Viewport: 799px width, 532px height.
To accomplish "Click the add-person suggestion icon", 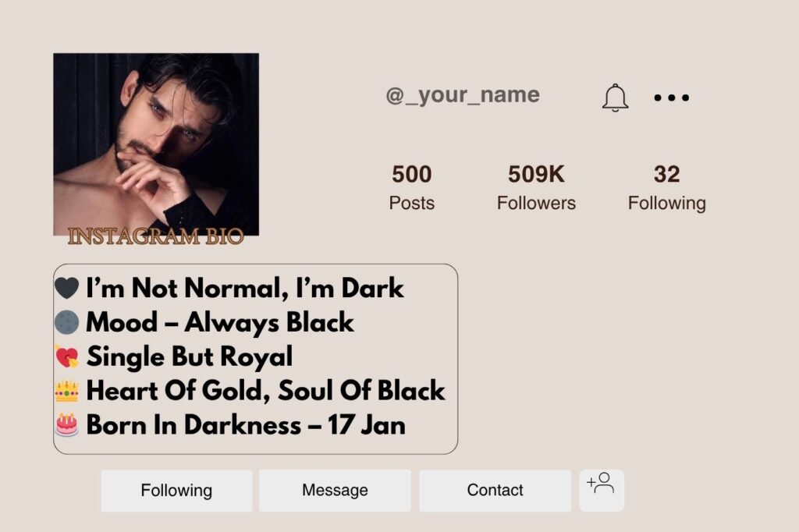I will pos(601,485).
